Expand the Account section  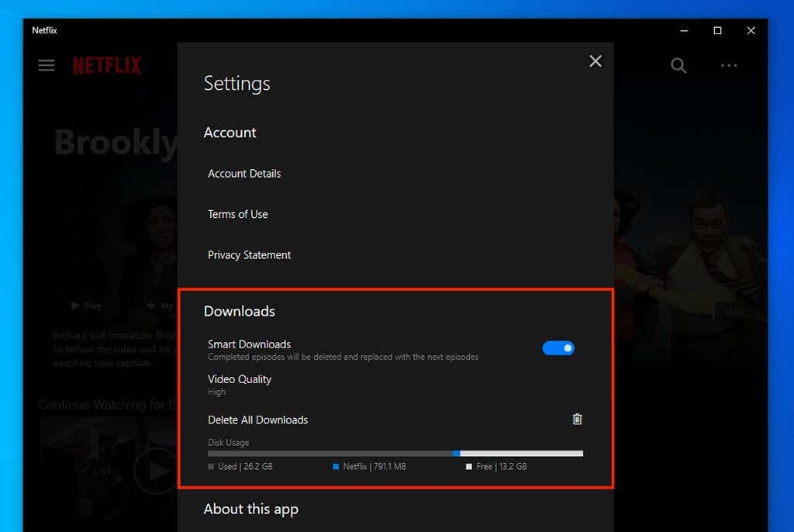pyautogui.click(x=230, y=133)
